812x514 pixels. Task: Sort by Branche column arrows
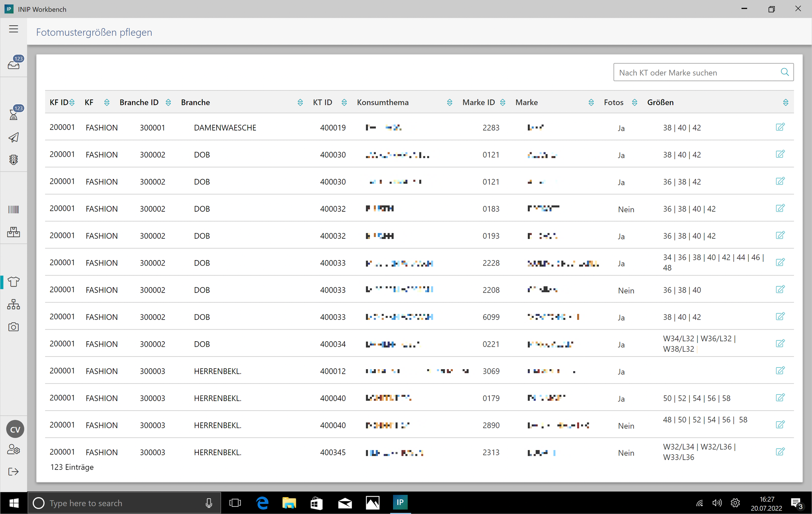(x=300, y=103)
